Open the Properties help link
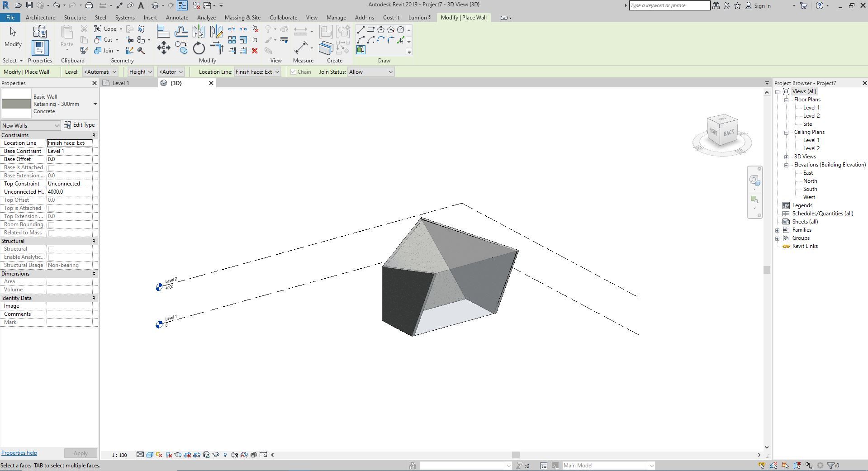Image resolution: width=868 pixels, height=471 pixels. pos(19,453)
